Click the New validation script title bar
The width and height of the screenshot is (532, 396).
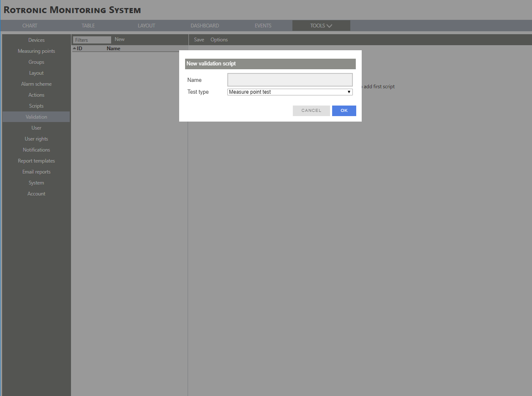(x=270, y=64)
